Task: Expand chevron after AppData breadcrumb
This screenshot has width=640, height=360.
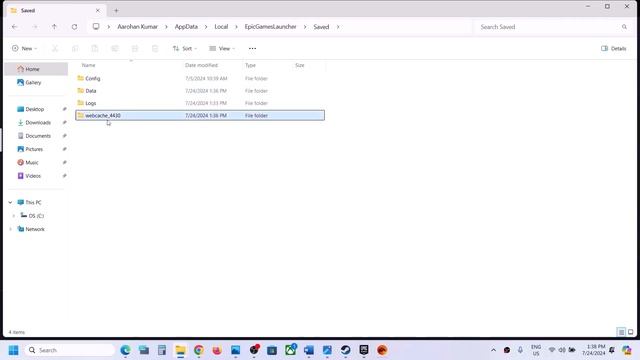Action: pyautogui.click(x=206, y=27)
